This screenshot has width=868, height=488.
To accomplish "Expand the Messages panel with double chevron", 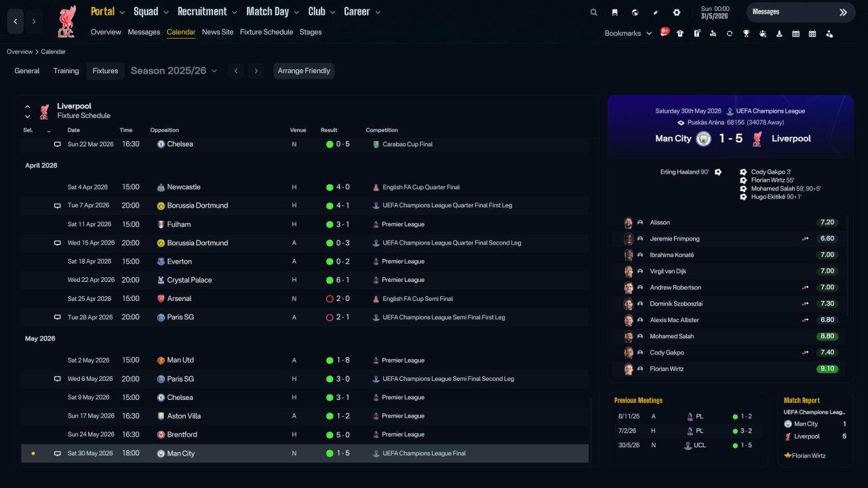I will [843, 12].
